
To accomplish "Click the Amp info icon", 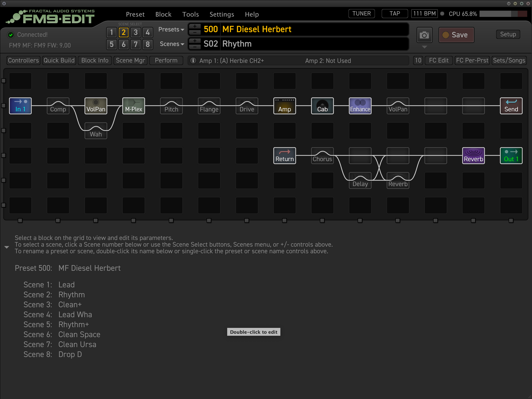I will (193, 60).
